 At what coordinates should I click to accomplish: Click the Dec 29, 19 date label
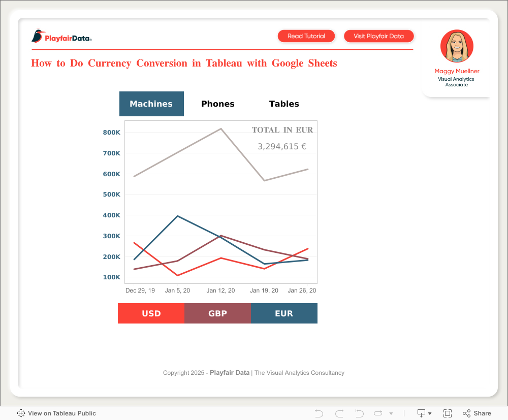140,290
